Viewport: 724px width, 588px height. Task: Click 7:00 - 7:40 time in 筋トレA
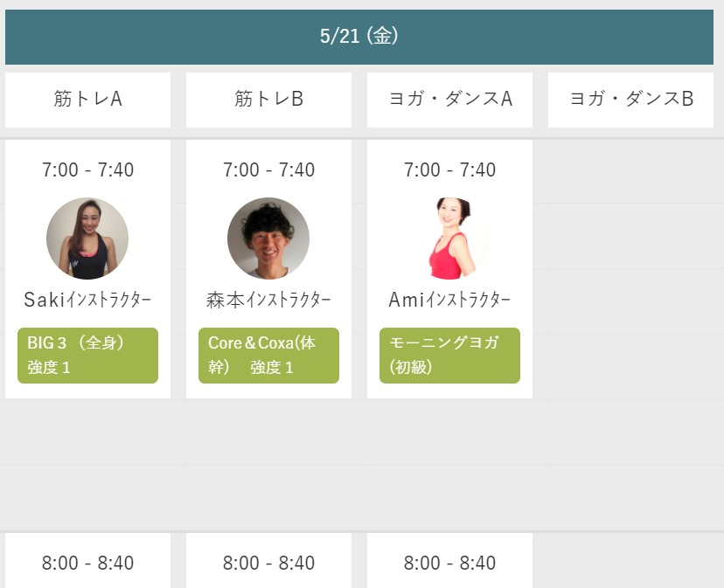click(87, 169)
